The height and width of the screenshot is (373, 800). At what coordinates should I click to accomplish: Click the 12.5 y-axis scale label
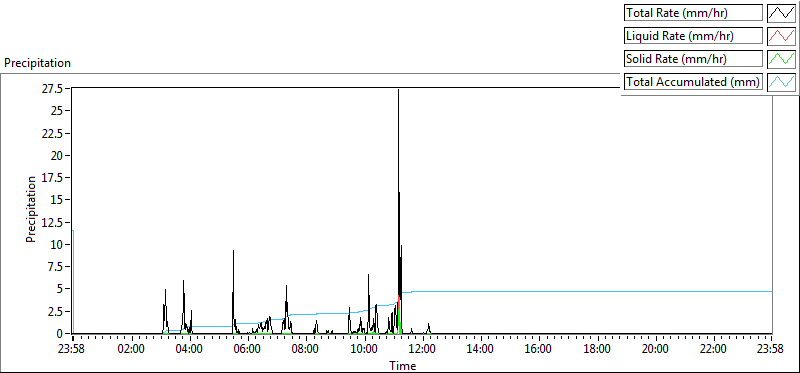[54, 222]
